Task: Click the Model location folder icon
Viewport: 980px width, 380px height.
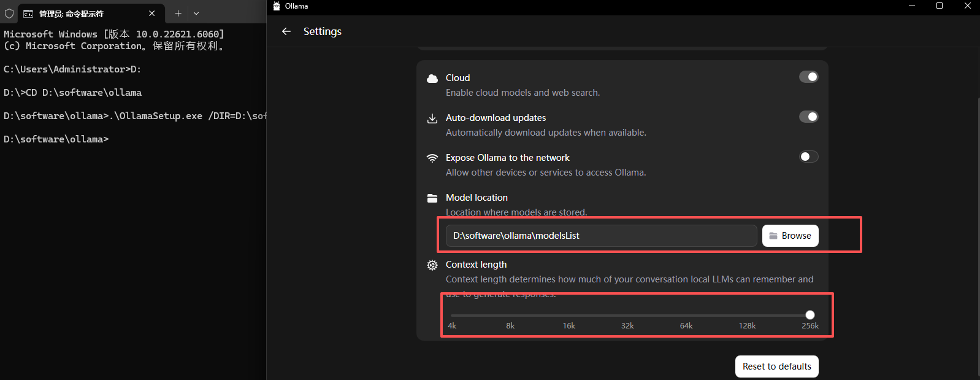Action: pyautogui.click(x=432, y=198)
